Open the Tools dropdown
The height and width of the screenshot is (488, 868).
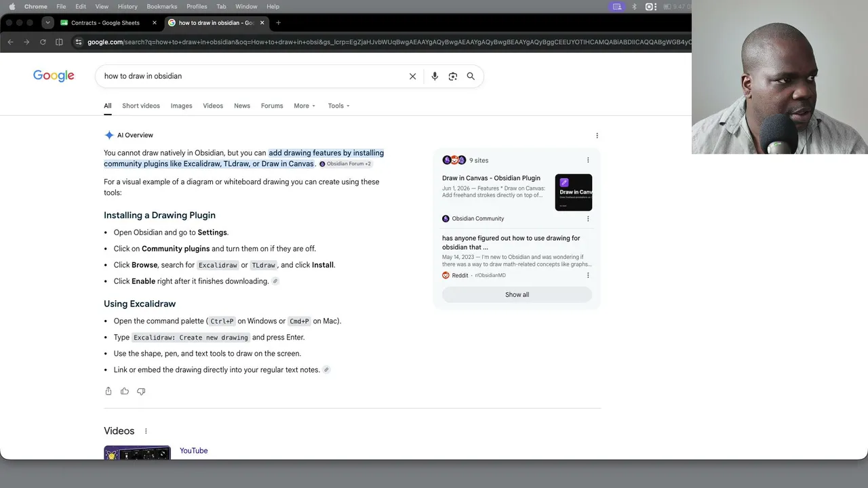coord(339,106)
